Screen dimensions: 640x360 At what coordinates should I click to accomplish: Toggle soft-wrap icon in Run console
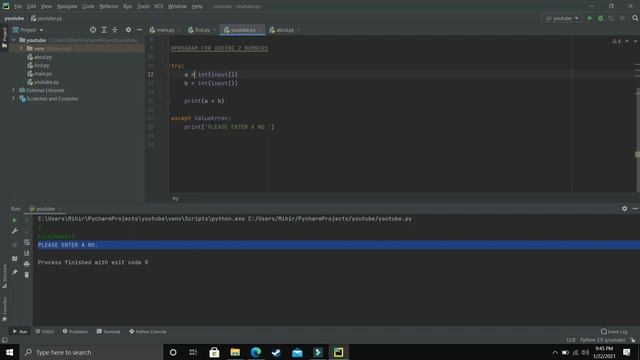pos(27,242)
